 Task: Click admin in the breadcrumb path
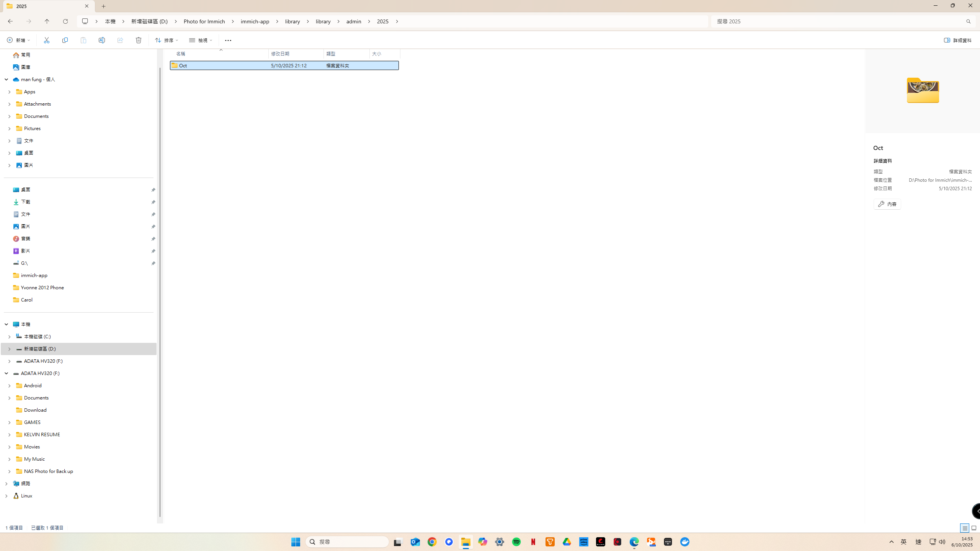tap(353, 21)
